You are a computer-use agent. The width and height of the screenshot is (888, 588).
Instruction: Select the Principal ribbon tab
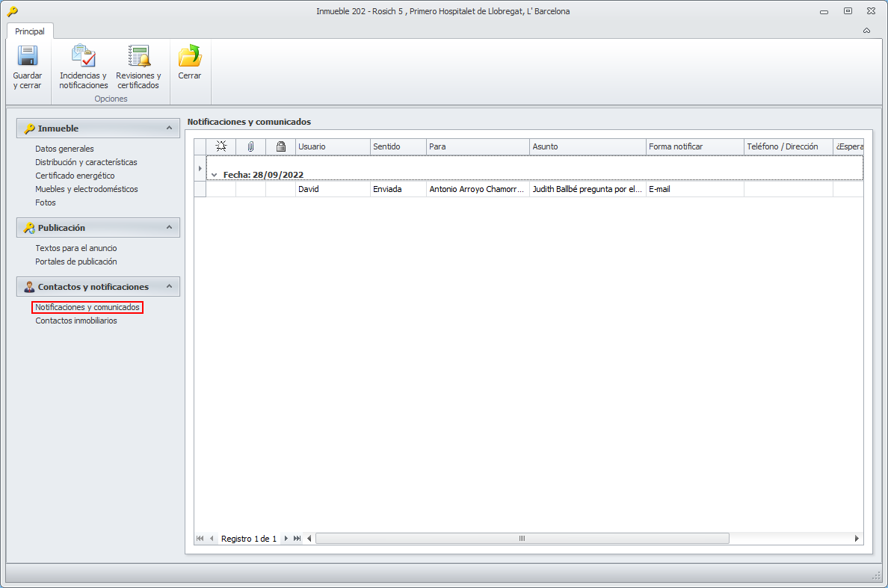pyautogui.click(x=30, y=31)
